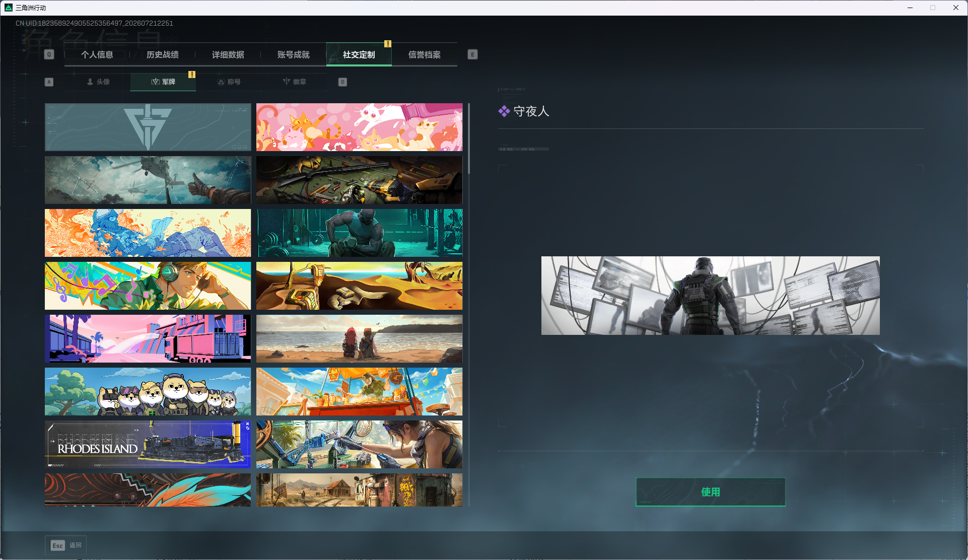The image size is (968, 560).
Task: Open the 详细数据 tab
Action: (228, 54)
